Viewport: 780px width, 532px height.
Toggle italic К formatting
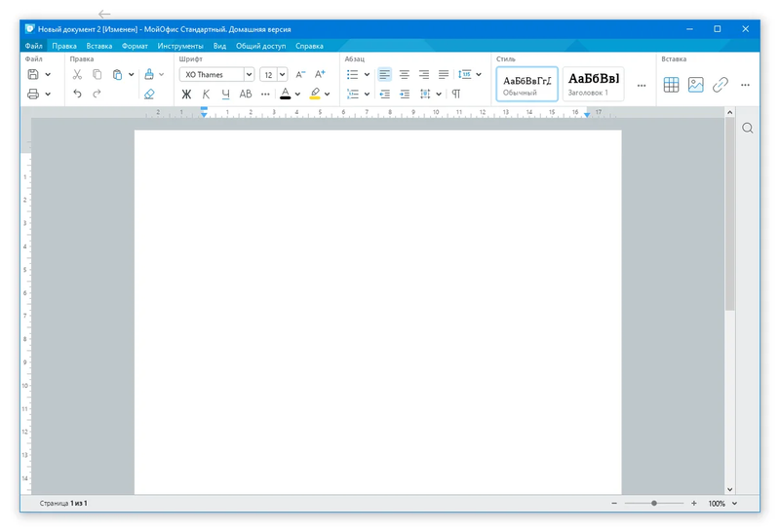click(206, 94)
